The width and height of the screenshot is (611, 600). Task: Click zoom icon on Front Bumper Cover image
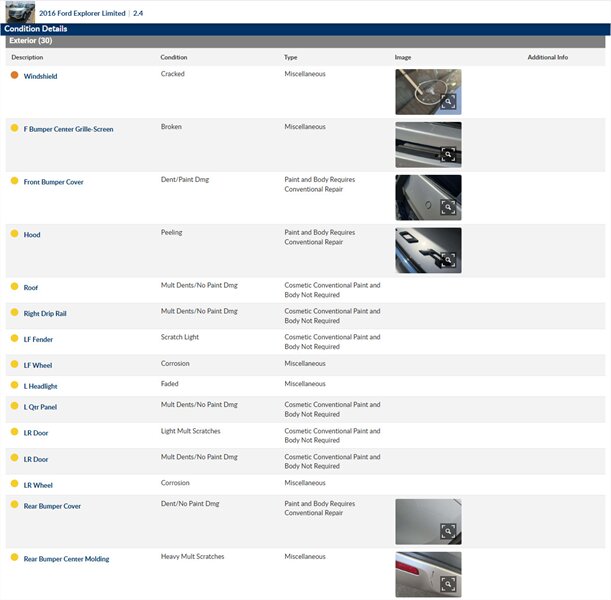[x=449, y=208]
